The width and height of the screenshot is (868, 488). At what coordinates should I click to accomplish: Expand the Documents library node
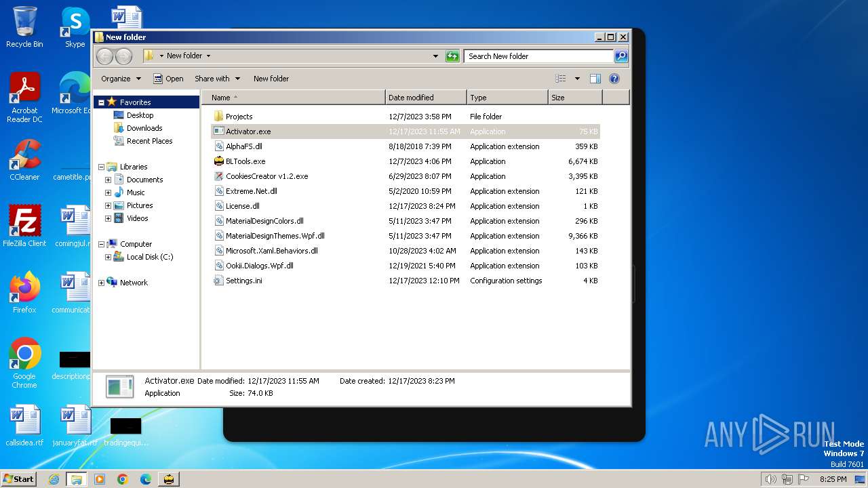(108, 180)
